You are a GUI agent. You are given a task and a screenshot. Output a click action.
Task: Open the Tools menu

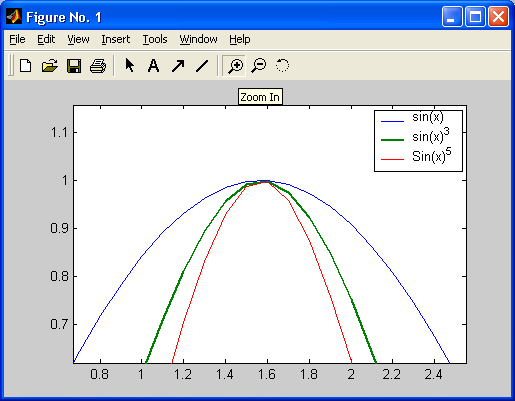(x=155, y=39)
